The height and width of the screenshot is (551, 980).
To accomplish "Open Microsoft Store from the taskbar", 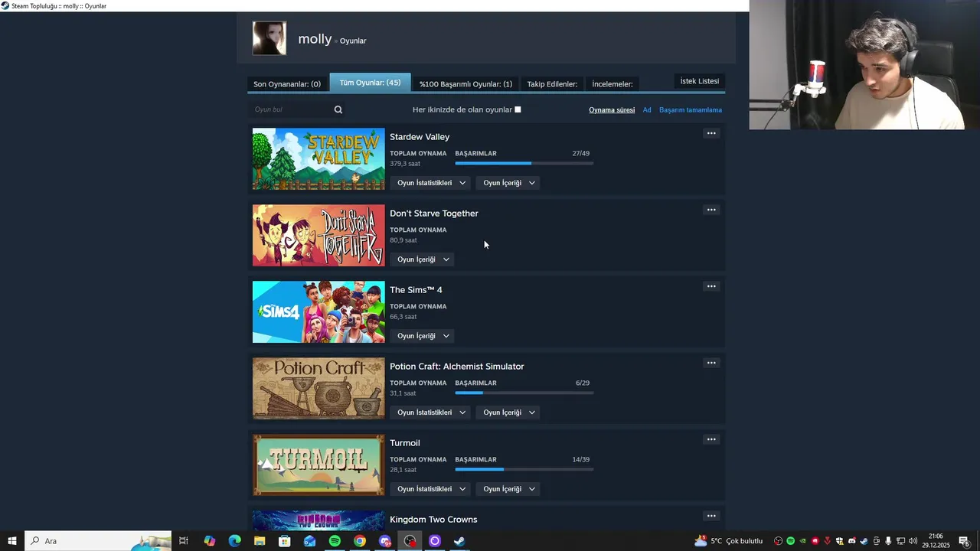I will [284, 541].
